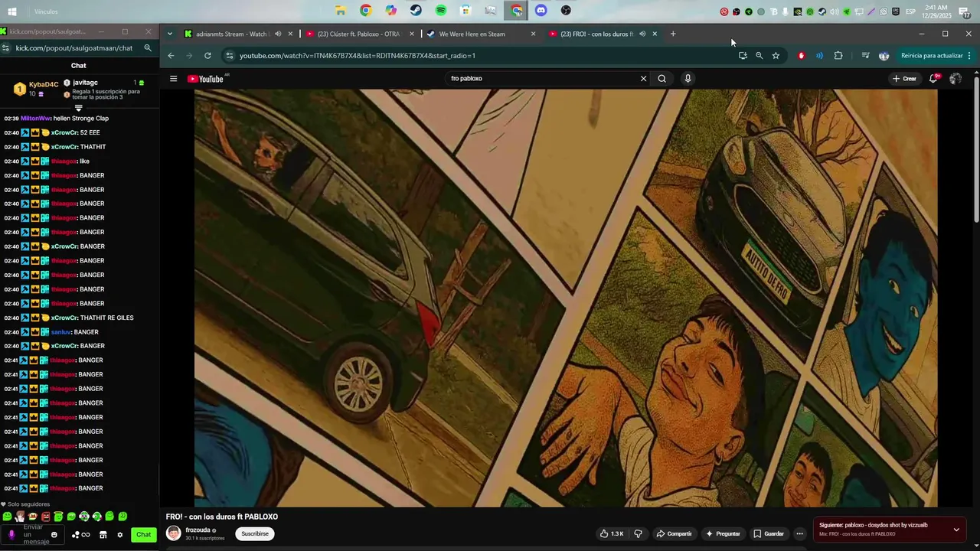The height and width of the screenshot is (551, 980).
Task: Click the Kick popout zoom magnifier icon
Action: coord(148,47)
